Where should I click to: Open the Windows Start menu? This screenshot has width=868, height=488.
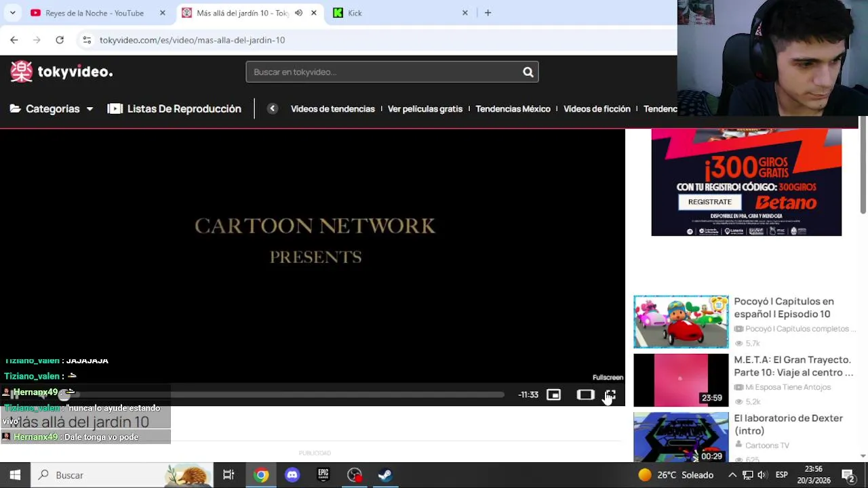point(15,475)
